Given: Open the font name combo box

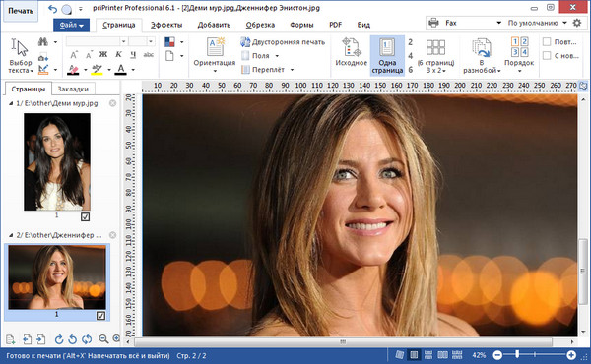Looking at the screenshot, I should click(97, 41).
